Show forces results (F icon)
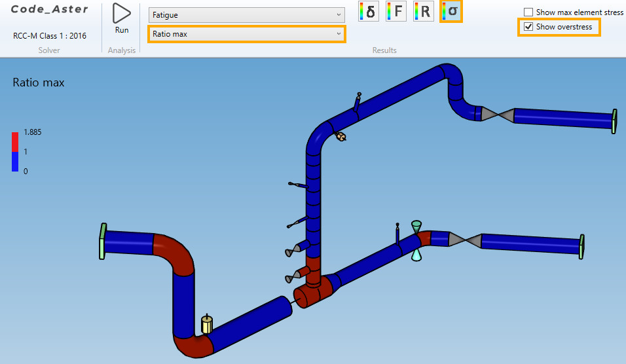 pos(396,12)
